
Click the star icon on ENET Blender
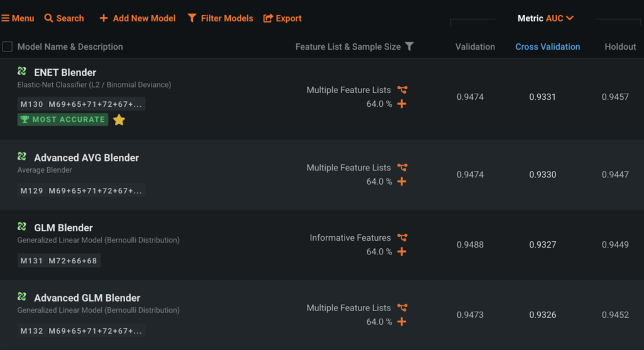coord(119,119)
